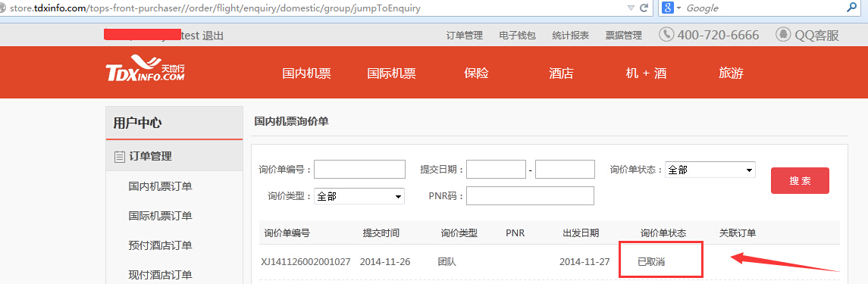The height and width of the screenshot is (284, 868).
Task: Click the phone icon beside 400-720-6666
Action: coord(666,35)
